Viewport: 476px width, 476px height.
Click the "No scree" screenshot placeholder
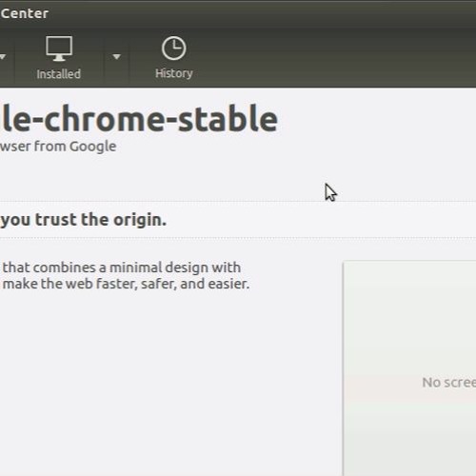(x=448, y=383)
